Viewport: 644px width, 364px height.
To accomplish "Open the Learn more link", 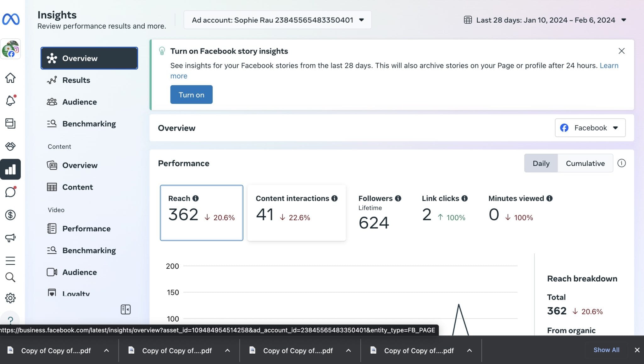I will tap(609, 65).
